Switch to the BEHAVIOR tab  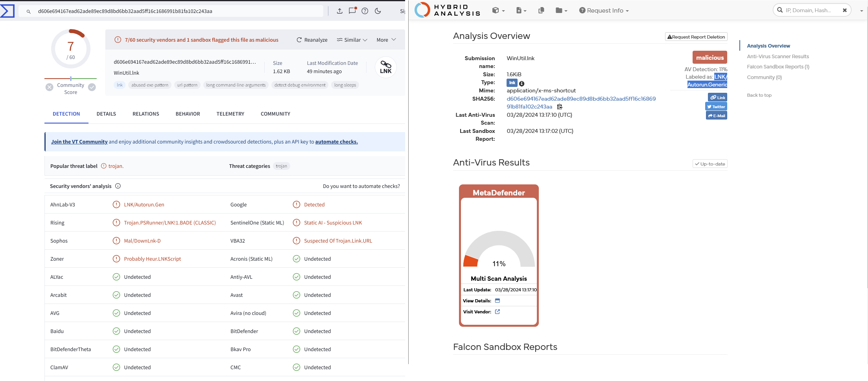point(188,114)
